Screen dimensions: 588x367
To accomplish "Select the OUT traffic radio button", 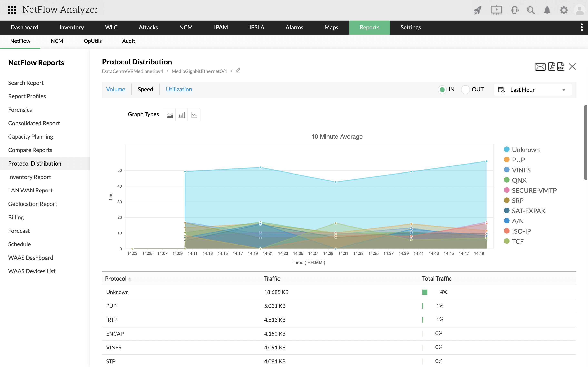I will tap(465, 90).
